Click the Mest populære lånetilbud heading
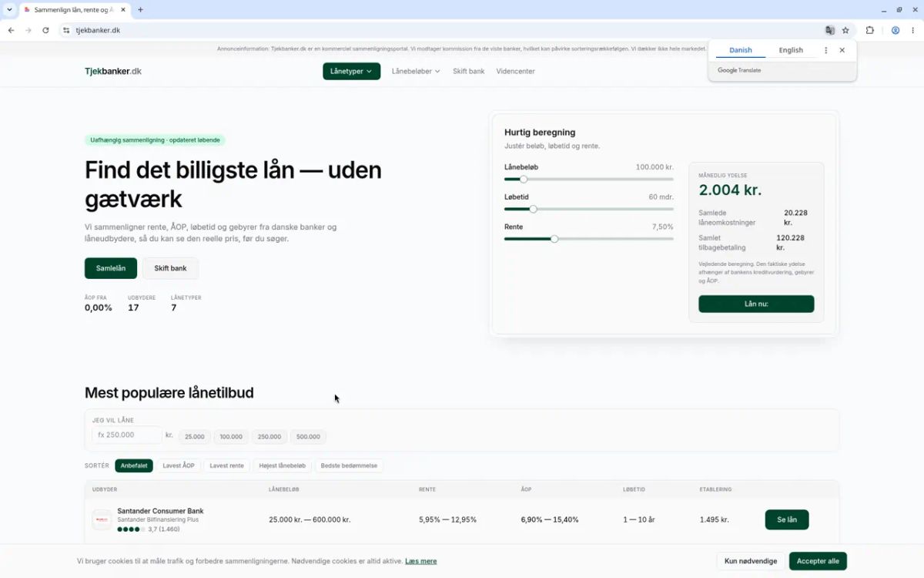Screen dimensions: 924x578 (x=169, y=393)
